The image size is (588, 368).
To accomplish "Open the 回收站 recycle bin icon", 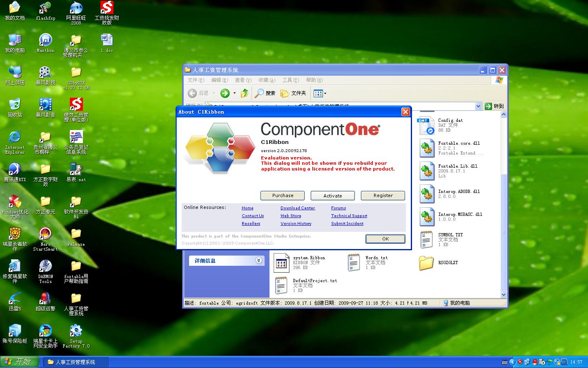I will (x=15, y=108).
